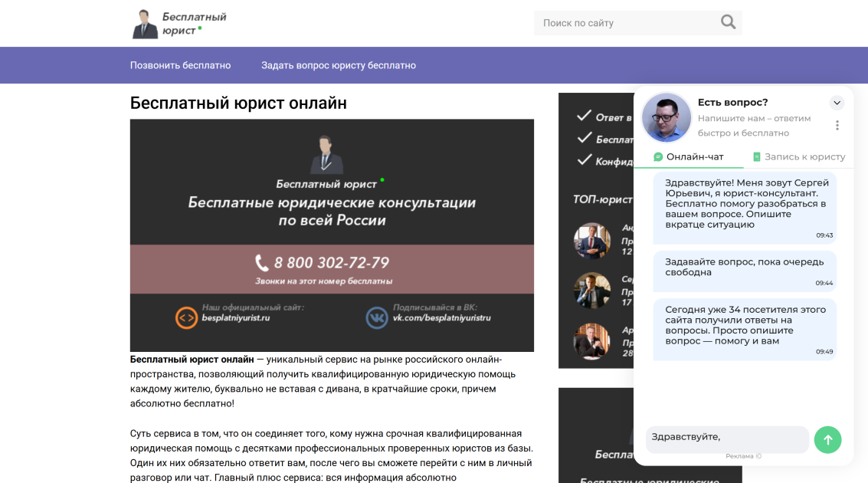Image resolution: width=868 pixels, height=483 pixels.
Task: Click the message Задавайте вопрос, пока очередь свободна
Action: point(745,271)
